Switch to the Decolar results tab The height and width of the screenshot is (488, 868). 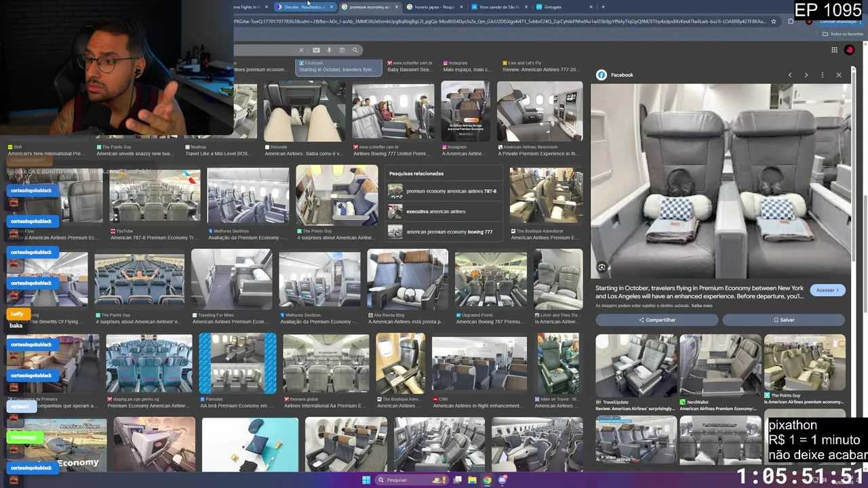304,7
